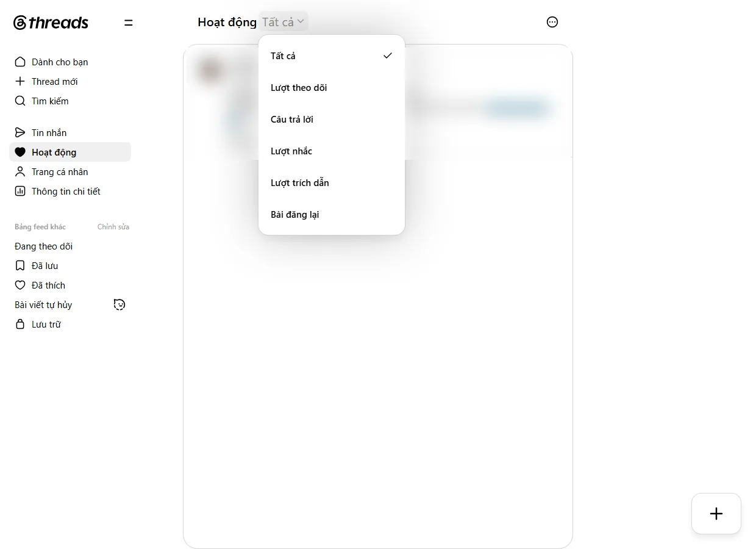This screenshot has height=549, width=756.
Task: Choose Câu trả lời from the menu
Action: click(332, 119)
